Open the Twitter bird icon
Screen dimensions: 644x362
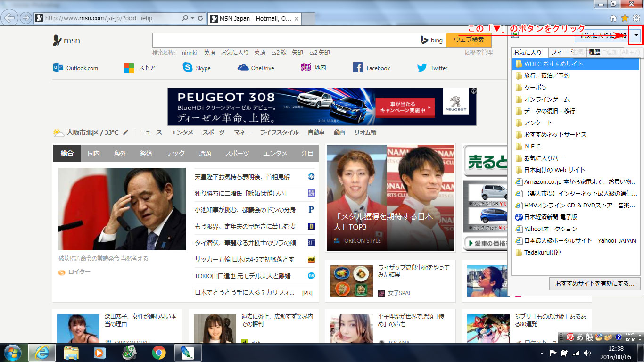click(x=422, y=68)
